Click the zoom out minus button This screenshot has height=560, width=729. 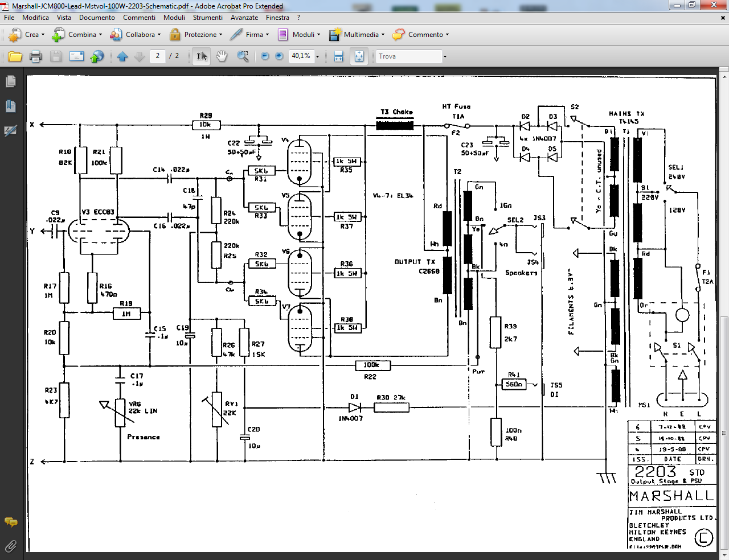coord(265,56)
